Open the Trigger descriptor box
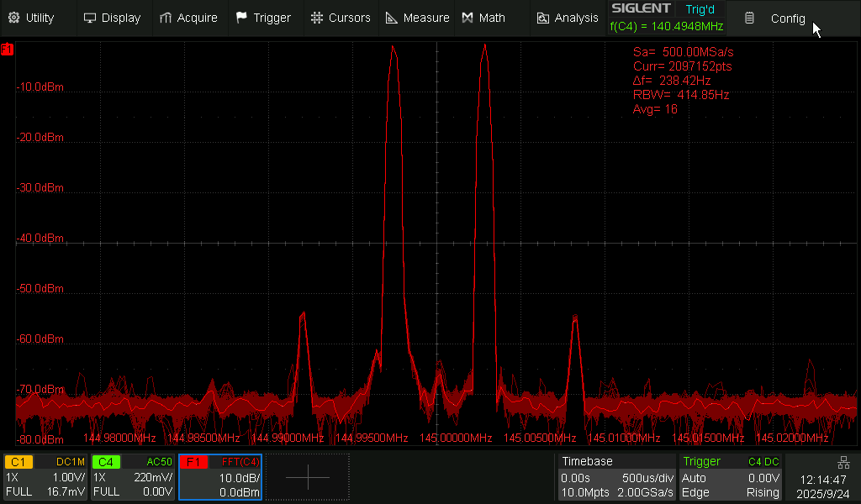 coord(731,477)
